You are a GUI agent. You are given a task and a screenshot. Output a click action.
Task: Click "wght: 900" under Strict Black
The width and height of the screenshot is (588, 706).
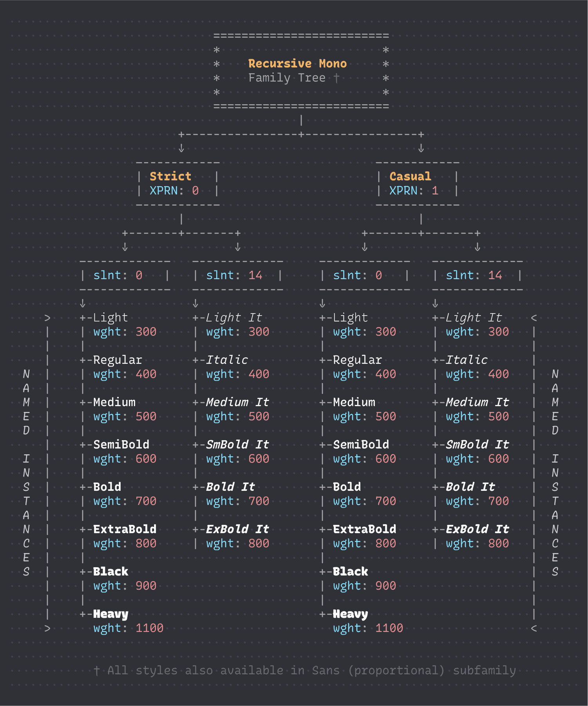pyautogui.click(x=125, y=586)
